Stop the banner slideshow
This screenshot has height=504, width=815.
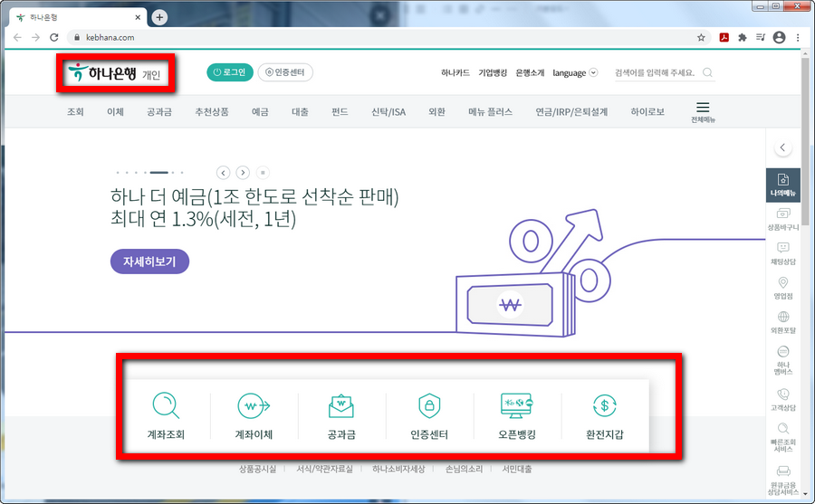tap(263, 173)
